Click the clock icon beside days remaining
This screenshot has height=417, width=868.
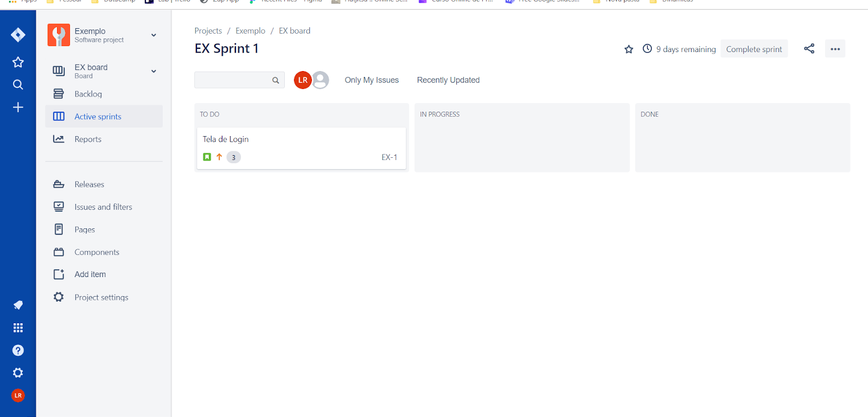click(x=647, y=49)
